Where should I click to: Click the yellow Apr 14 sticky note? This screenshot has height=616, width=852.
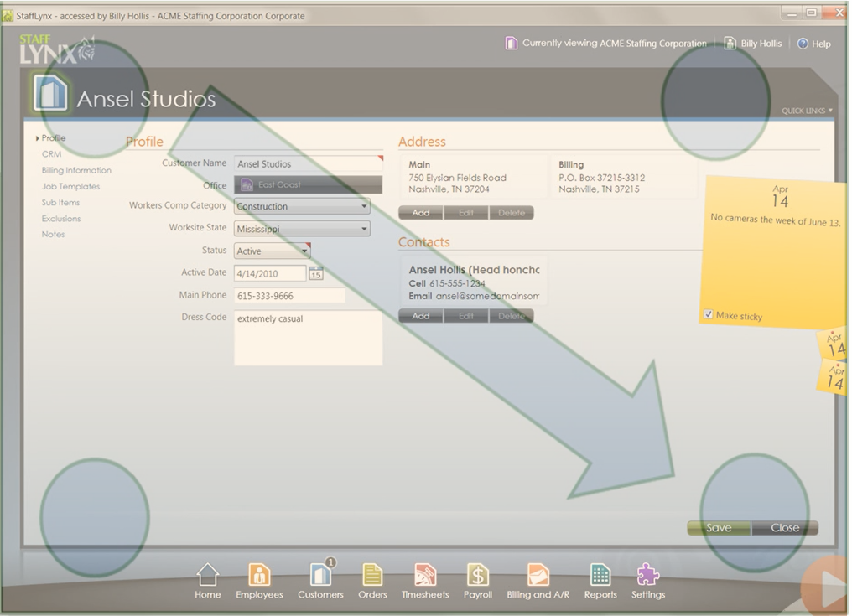tap(773, 252)
